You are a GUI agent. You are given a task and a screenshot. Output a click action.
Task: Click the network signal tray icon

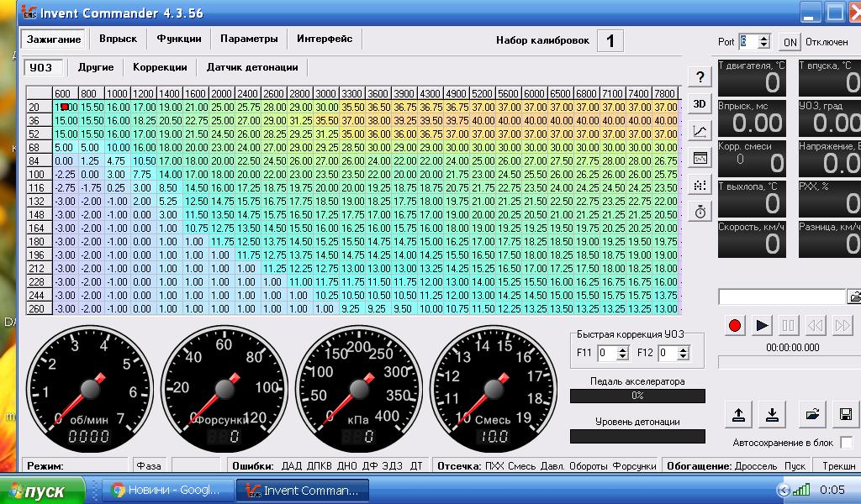tap(801, 490)
